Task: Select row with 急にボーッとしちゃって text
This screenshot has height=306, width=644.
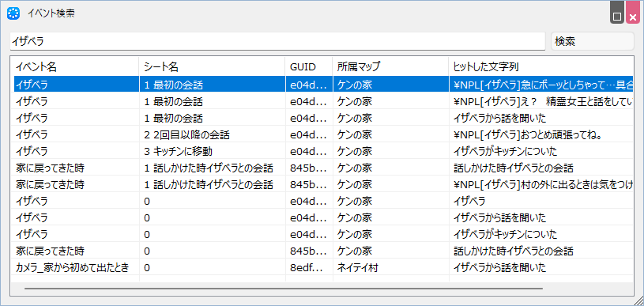Action: tap(323, 85)
